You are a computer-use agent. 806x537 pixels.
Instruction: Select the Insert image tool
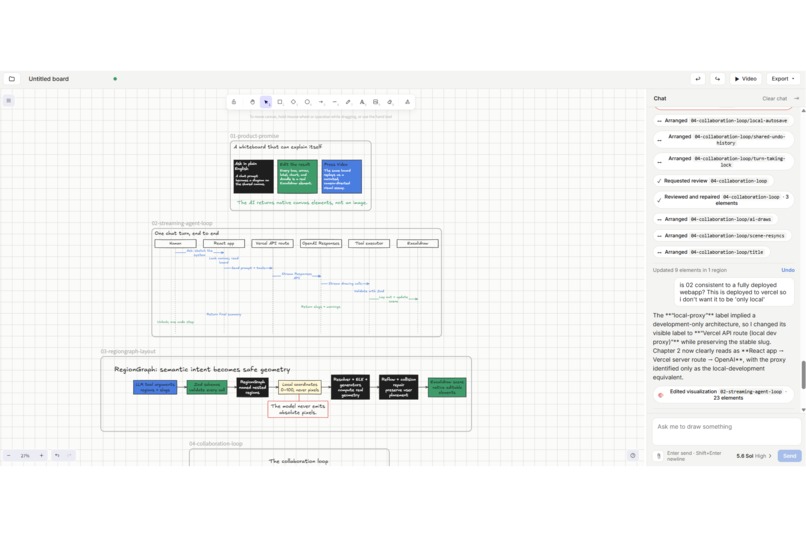(376, 102)
